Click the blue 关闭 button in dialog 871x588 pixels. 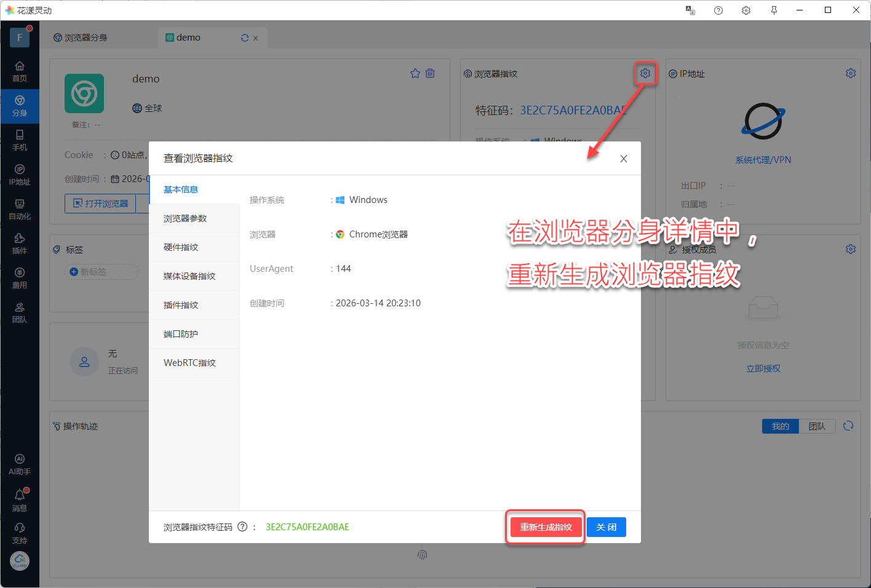(606, 527)
